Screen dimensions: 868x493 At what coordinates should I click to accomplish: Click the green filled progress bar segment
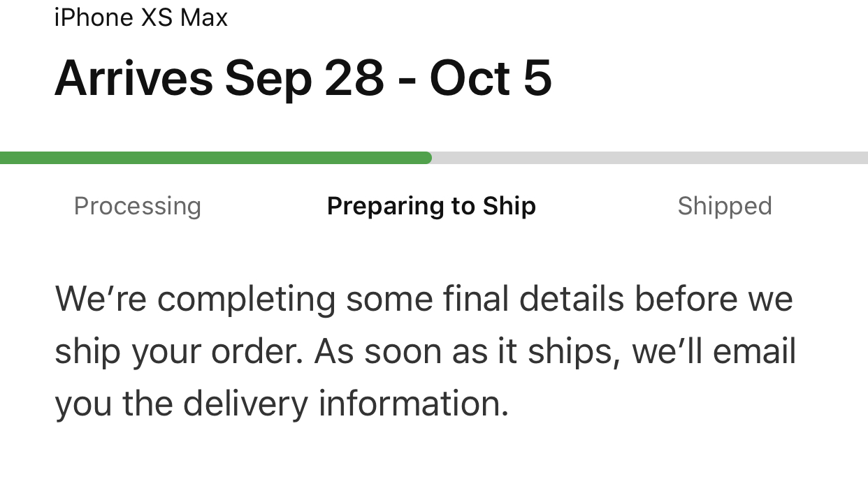point(216,158)
